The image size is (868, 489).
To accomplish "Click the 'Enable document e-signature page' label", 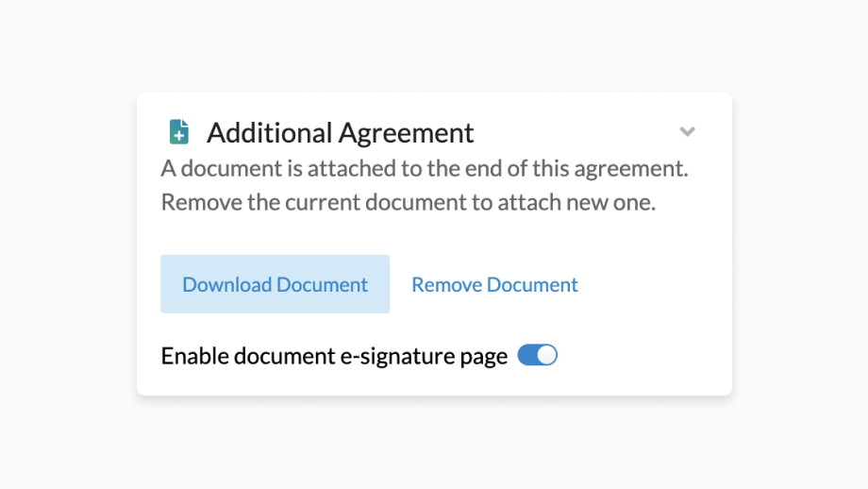I will 334,357.
